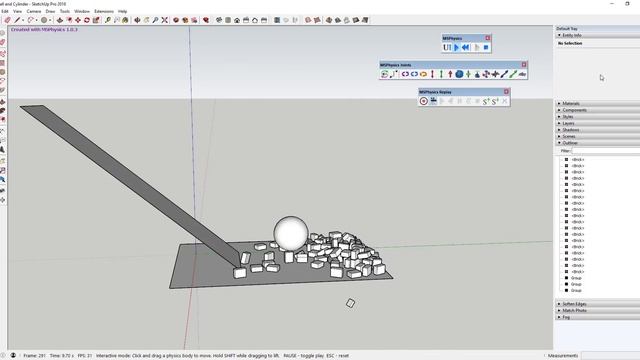The image size is (640, 360).
Task: Select the green Piston joint tool
Action: point(441,74)
